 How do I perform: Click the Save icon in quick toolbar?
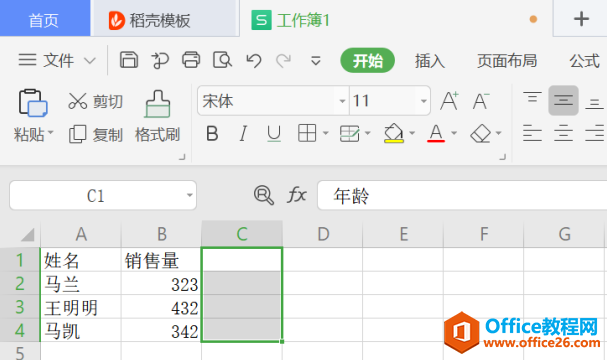click(x=129, y=60)
